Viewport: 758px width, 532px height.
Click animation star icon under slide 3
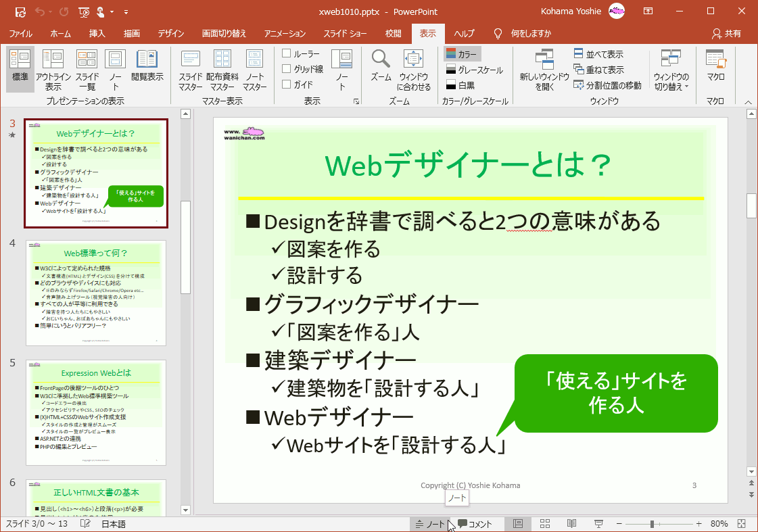tap(13, 135)
